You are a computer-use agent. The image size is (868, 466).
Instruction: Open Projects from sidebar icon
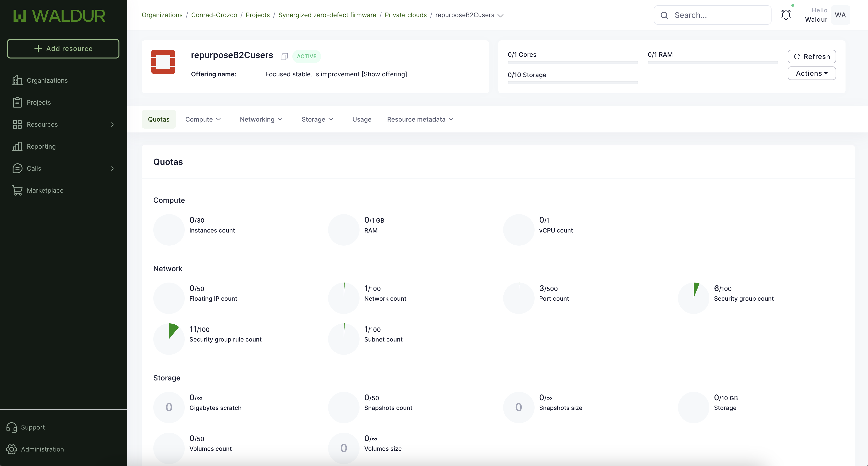pos(17,102)
